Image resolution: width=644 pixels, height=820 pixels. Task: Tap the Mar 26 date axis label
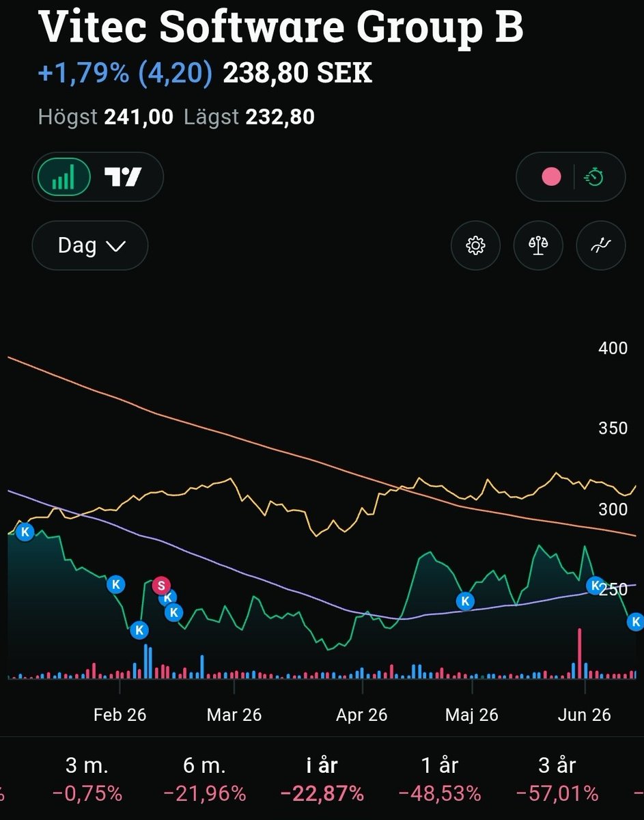234,715
